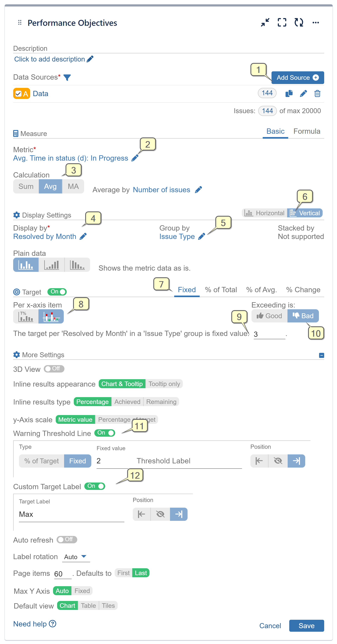The width and height of the screenshot is (337, 644).
Task: Open the Label rotation dropdown
Action: (76, 557)
